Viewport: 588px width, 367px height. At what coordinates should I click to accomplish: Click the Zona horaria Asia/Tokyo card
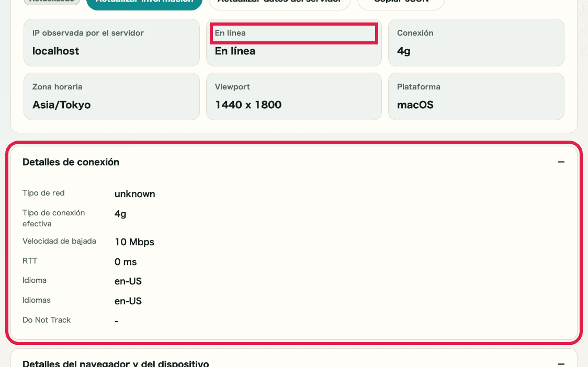111,96
